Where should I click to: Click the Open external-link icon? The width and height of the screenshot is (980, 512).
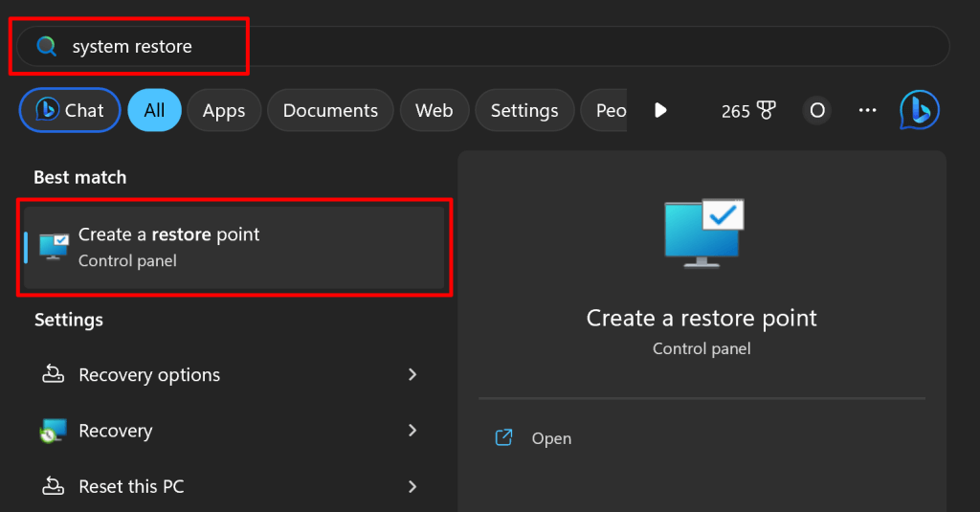[503, 437]
